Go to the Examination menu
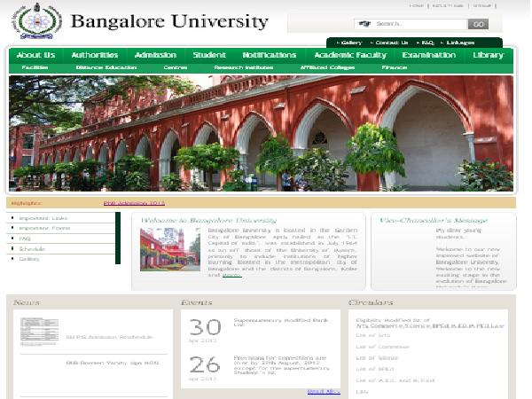The image size is (532, 399). [x=428, y=55]
